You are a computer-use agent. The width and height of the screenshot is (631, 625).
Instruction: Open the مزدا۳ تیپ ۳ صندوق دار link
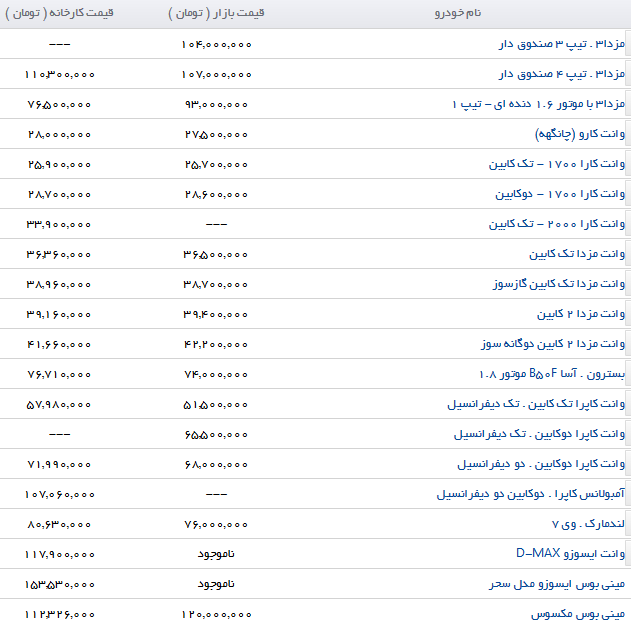tap(562, 44)
